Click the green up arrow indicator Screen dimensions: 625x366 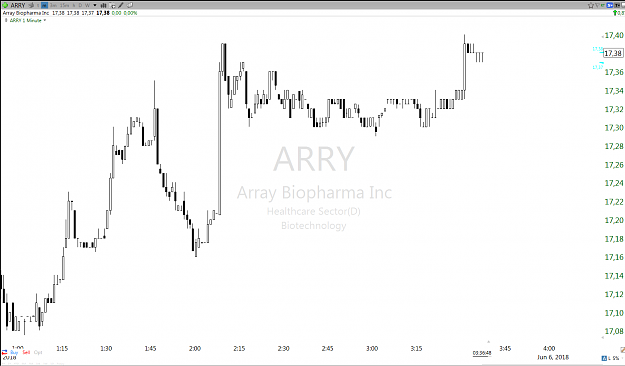[615, 13]
